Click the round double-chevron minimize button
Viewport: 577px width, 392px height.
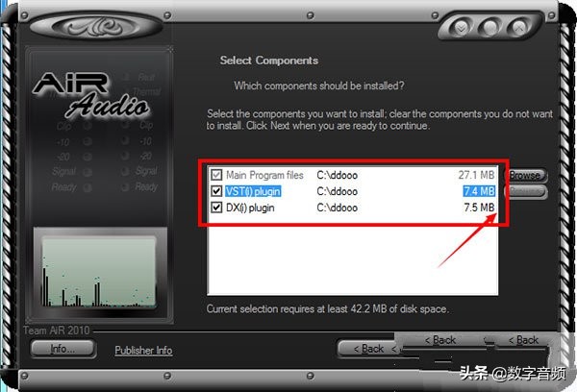pyautogui.click(x=461, y=27)
